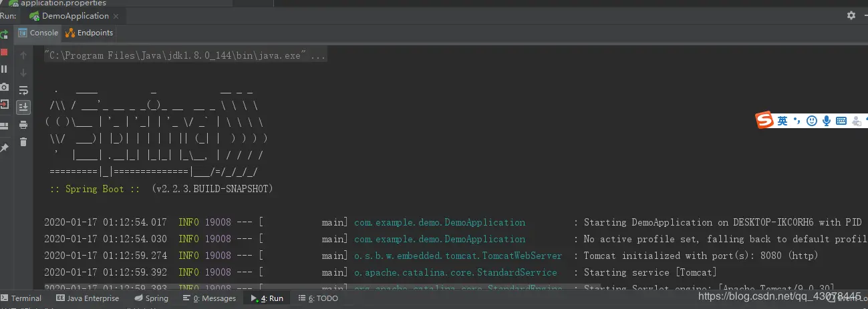Pin the Run tab
Viewport: 868px width, 309px height.
tap(3, 147)
